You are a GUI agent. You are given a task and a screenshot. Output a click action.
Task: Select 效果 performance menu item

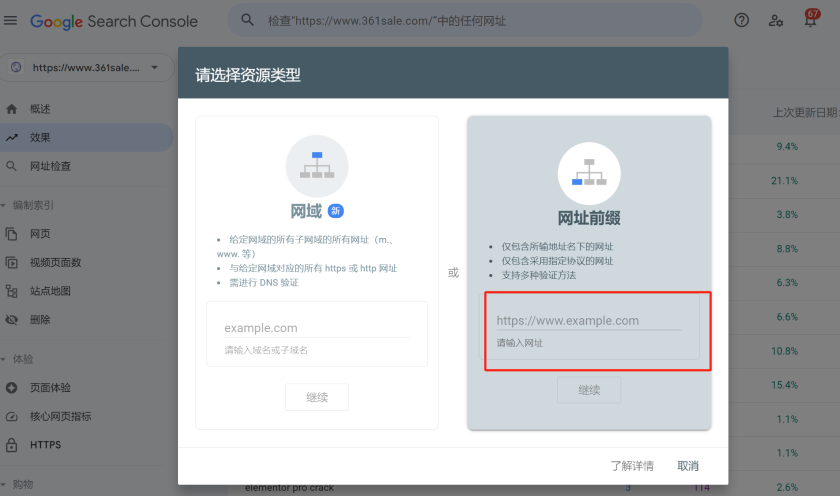pos(86,138)
